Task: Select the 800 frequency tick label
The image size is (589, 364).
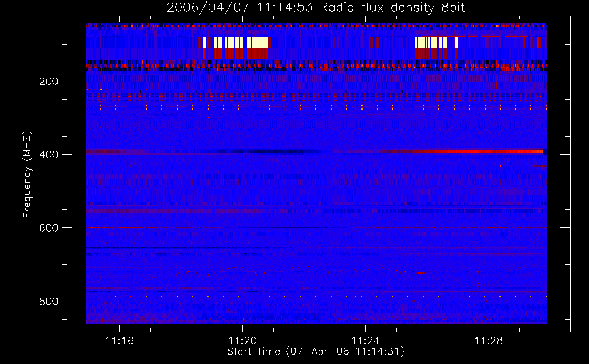Action: click(x=49, y=301)
